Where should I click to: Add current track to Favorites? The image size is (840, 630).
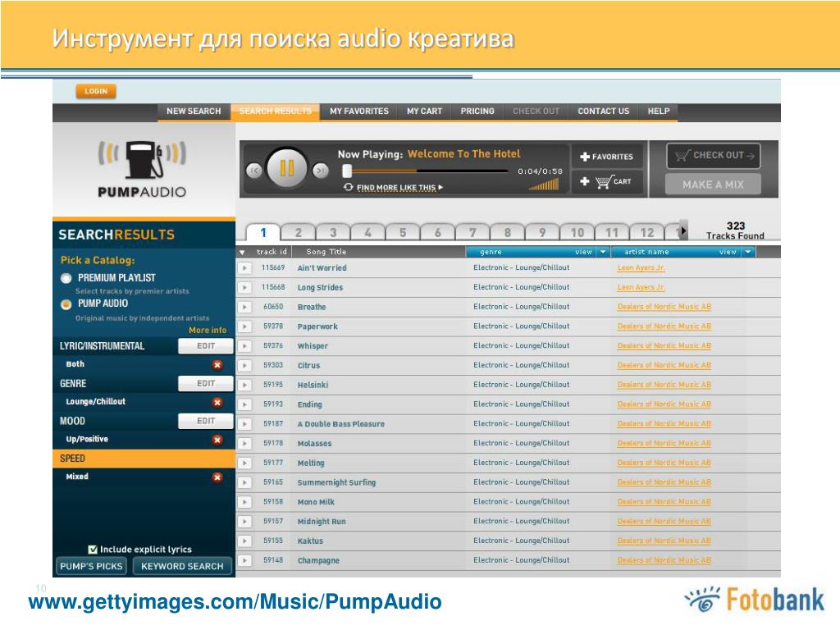[x=606, y=157]
